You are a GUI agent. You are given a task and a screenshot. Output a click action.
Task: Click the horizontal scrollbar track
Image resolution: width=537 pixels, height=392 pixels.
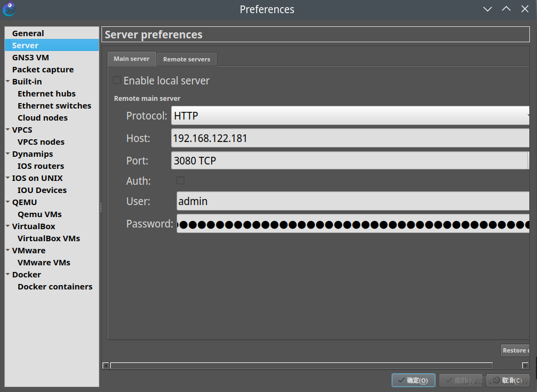coord(301,366)
